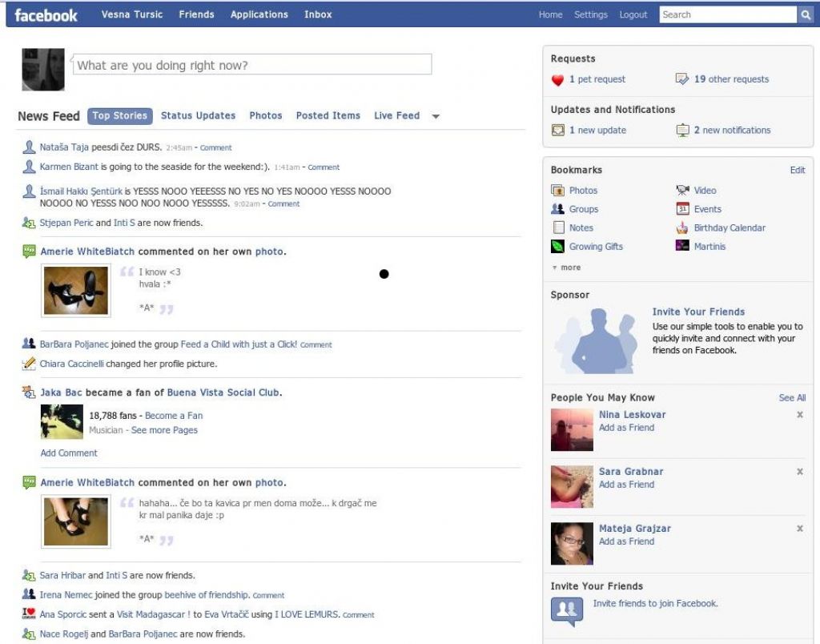Comment on Karmen Bizant's status
Image resolution: width=820 pixels, height=644 pixels.
(324, 167)
